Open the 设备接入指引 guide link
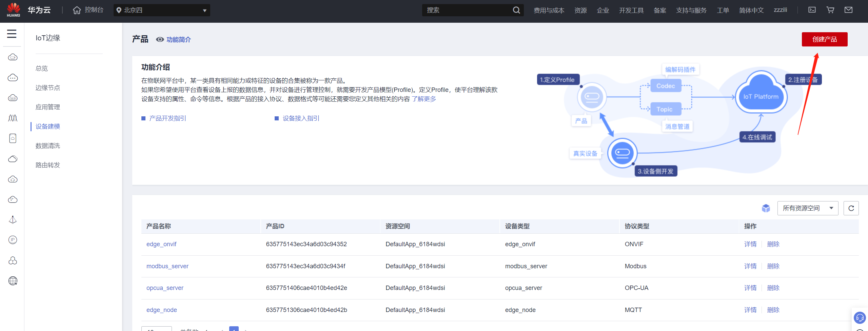Image resolution: width=868 pixels, height=331 pixels. tap(301, 118)
